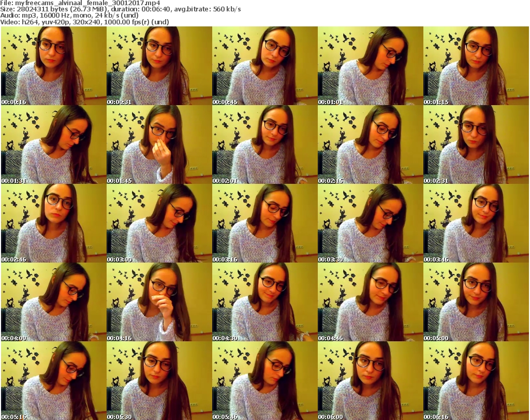Pick the thumbnail at 00:03:00
This screenshot has height=420, width=530.
pyautogui.click(x=159, y=223)
